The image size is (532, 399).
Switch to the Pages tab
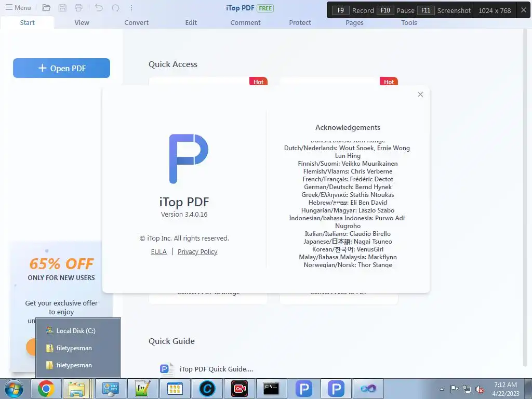pos(354,22)
